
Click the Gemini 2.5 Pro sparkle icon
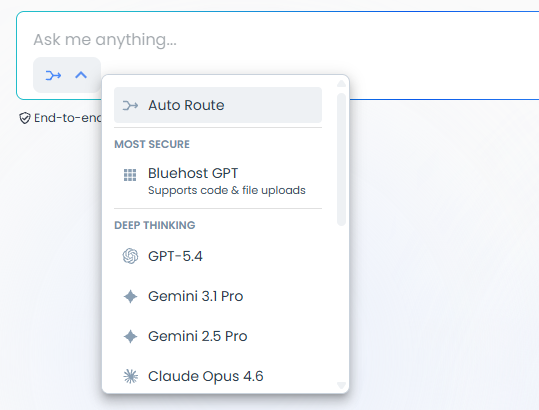[x=130, y=336]
